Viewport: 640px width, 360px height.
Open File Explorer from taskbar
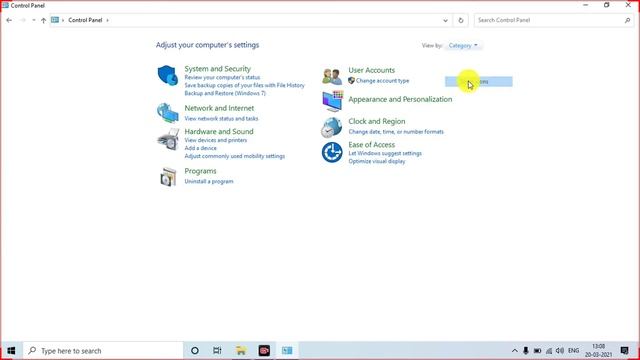click(x=241, y=351)
